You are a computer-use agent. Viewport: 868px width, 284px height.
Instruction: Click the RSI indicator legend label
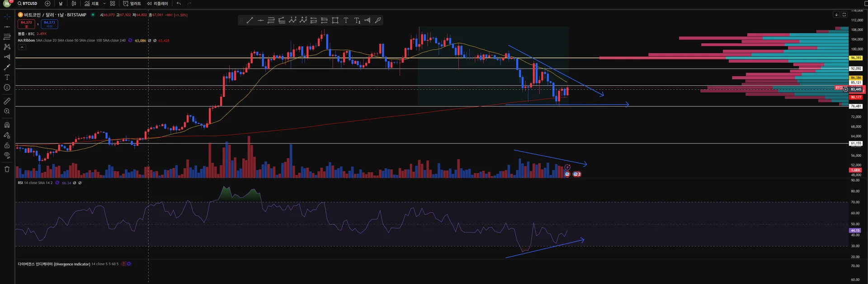tap(20, 183)
